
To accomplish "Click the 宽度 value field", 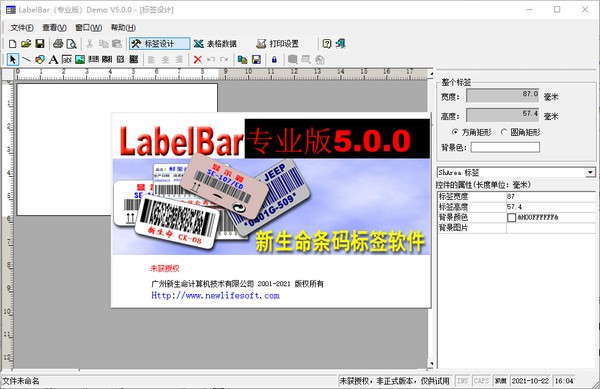I will [503, 96].
